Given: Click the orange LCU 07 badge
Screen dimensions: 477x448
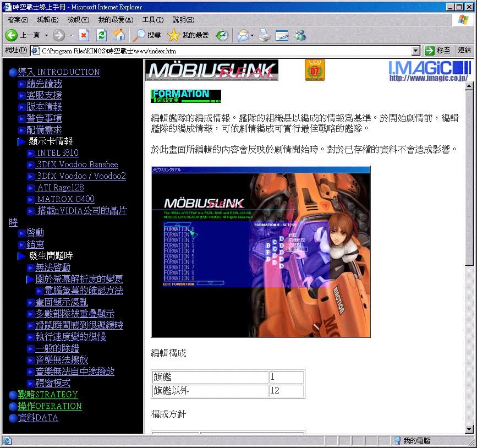Looking at the screenshot, I should (x=315, y=70).
